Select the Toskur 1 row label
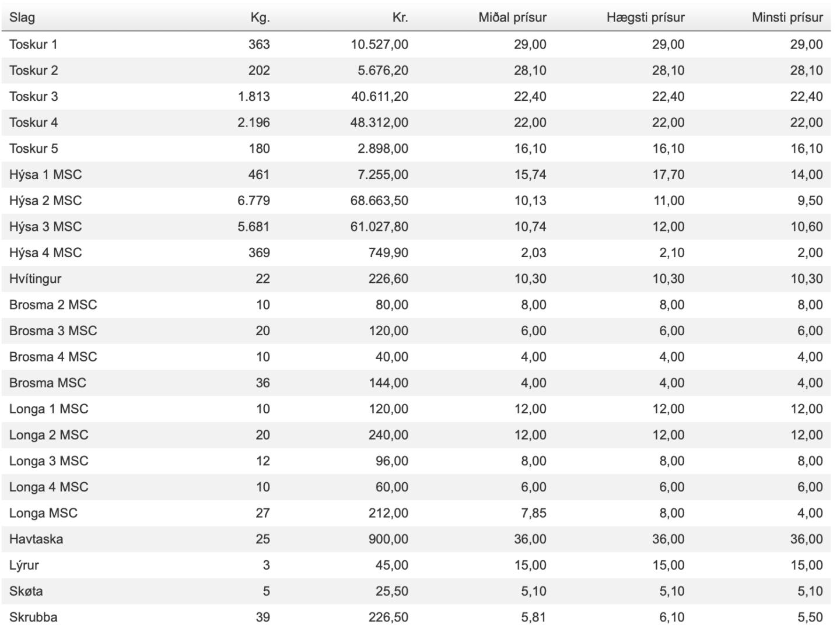This screenshot has height=639, width=840. pos(33,44)
